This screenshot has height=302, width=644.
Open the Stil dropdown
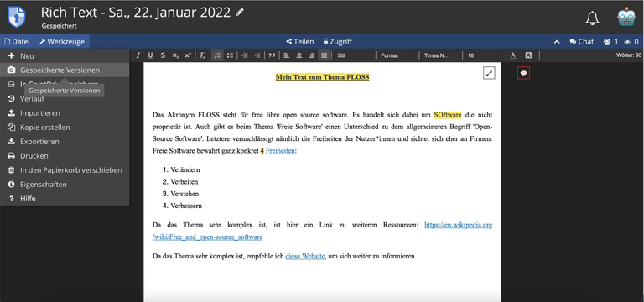pyautogui.click(x=355, y=55)
